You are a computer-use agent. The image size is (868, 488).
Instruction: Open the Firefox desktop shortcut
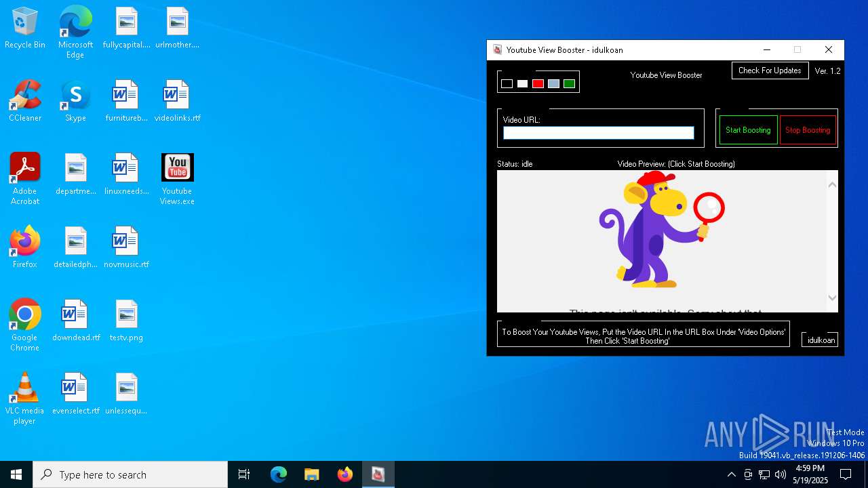25,247
